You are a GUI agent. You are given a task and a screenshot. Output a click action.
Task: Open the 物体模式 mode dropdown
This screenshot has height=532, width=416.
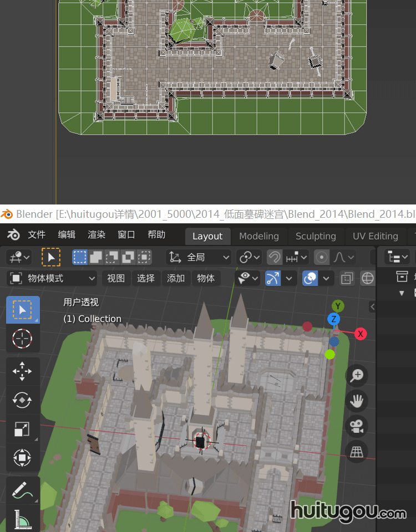click(x=53, y=278)
